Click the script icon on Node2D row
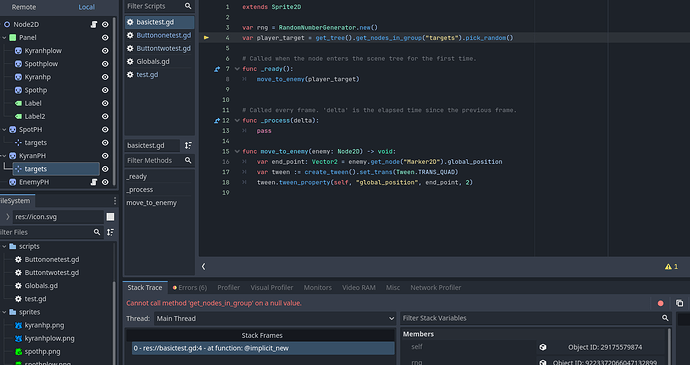The image size is (690, 365). (94, 25)
